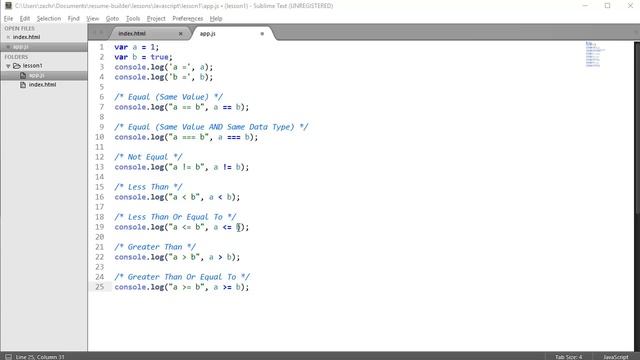Click the "a == b" console.log line

point(182,107)
